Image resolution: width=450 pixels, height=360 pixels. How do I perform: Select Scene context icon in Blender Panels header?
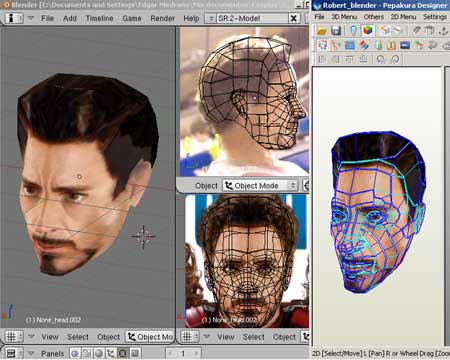pos(135,353)
